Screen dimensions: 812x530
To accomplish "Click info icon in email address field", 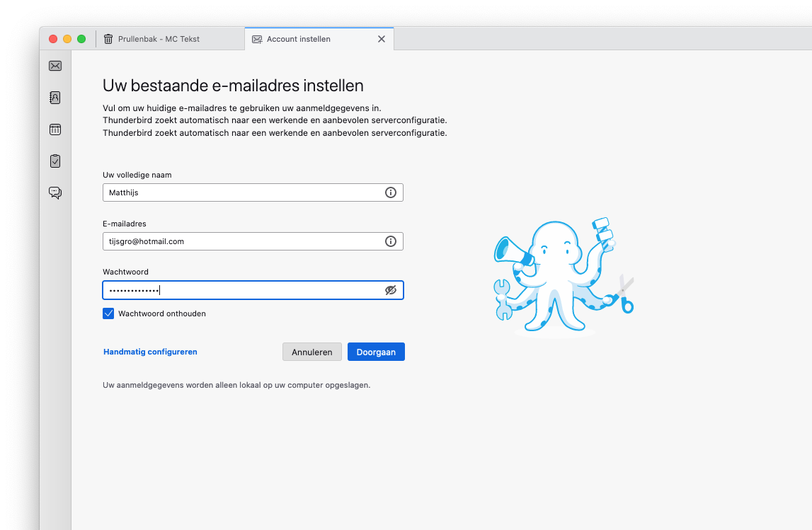I will [390, 241].
